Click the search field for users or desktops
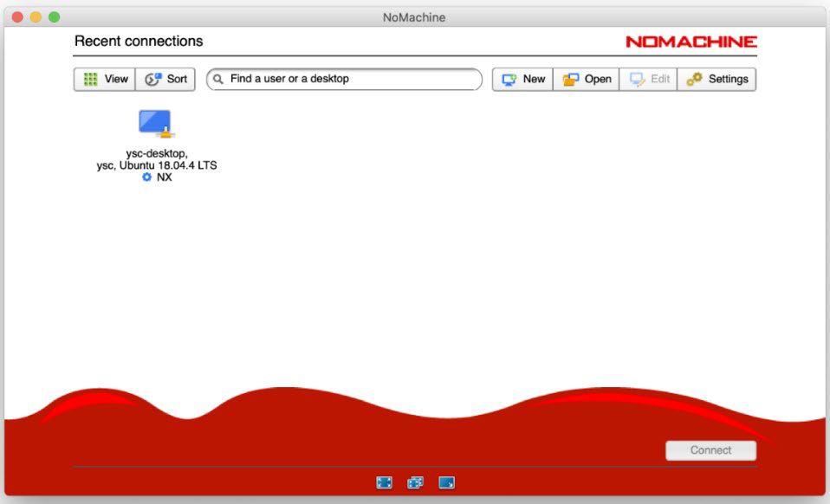 (x=344, y=80)
